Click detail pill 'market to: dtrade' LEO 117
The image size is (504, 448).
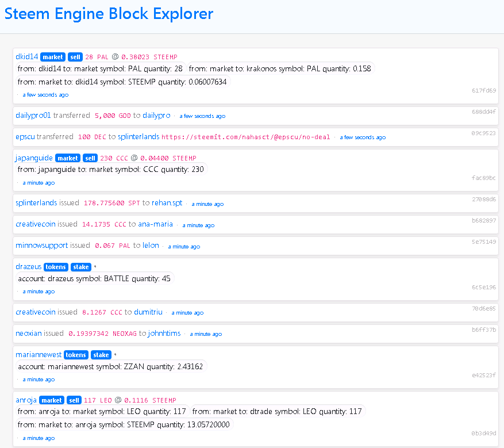278,411
